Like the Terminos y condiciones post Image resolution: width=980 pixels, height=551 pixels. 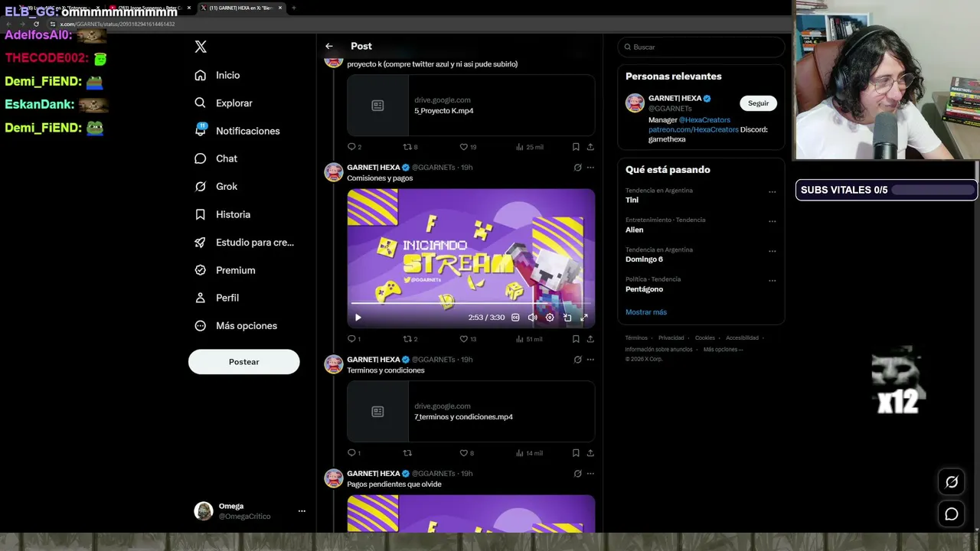click(x=463, y=452)
